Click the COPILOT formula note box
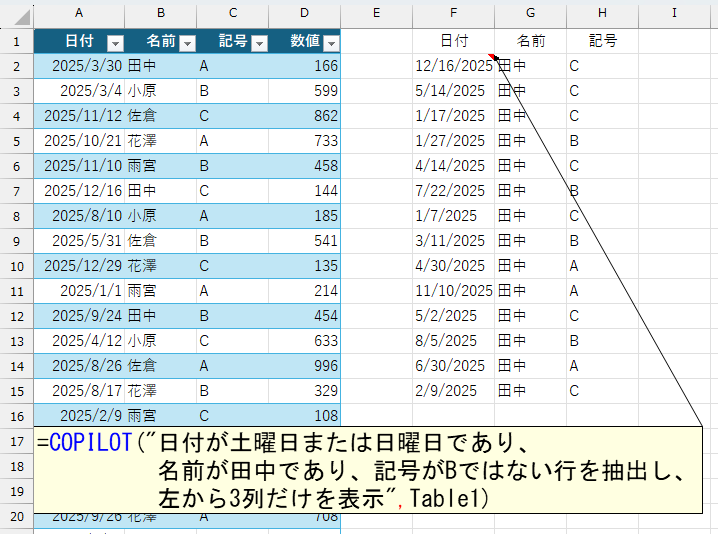This screenshot has height=534, width=718. (x=368, y=470)
